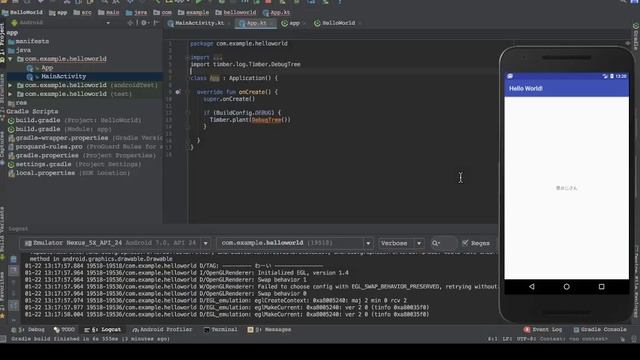Tap the emulator Recents square button
This screenshot has height=360, width=640.
[601, 287]
